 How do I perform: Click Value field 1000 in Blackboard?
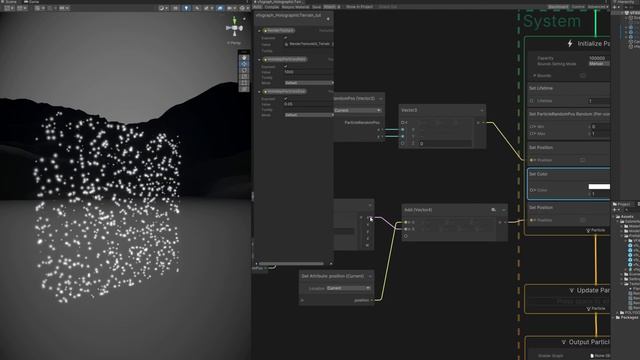[x=309, y=72]
